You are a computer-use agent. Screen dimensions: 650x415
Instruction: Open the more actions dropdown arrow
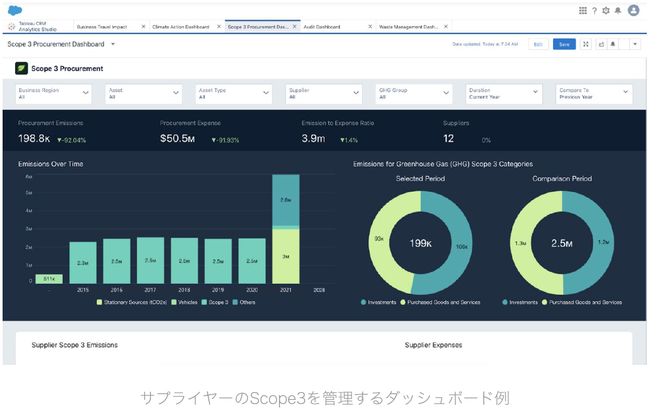coord(635,44)
